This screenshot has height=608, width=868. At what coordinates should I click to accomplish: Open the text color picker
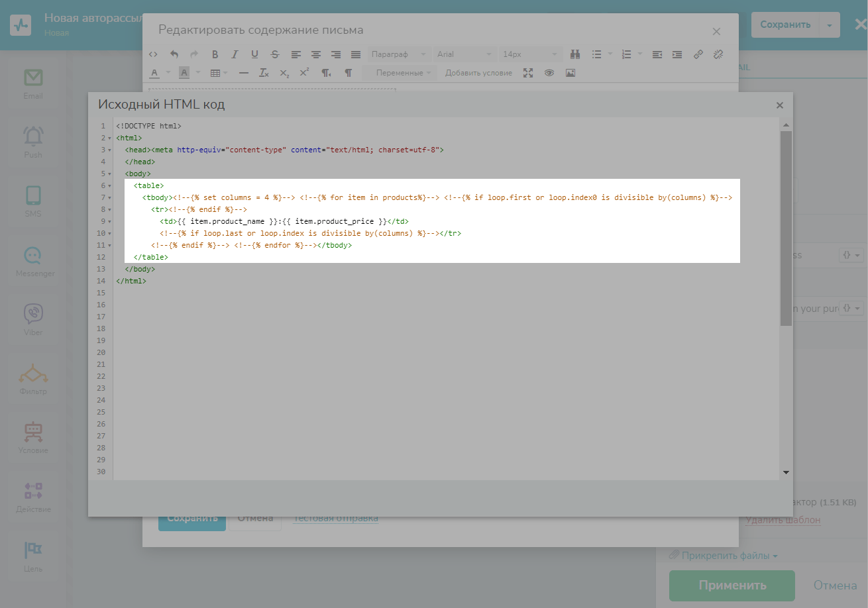click(154, 73)
